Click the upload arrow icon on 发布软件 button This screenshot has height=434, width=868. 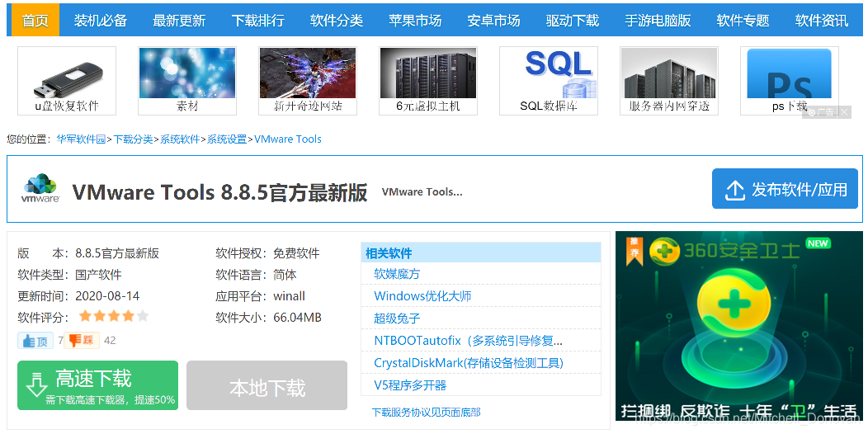(734, 190)
